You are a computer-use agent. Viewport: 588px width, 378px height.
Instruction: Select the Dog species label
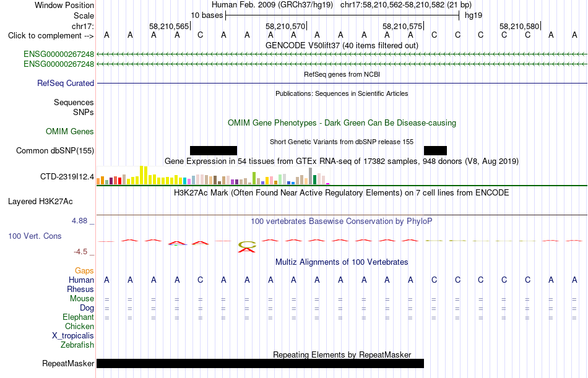pos(87,308)
